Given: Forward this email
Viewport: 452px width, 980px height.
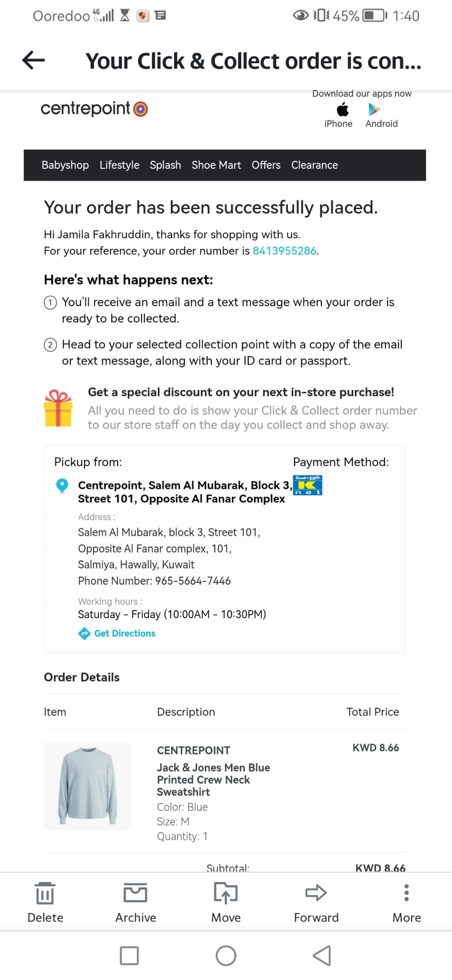Looking at the screenshot, I should click(x=316, y=893).
